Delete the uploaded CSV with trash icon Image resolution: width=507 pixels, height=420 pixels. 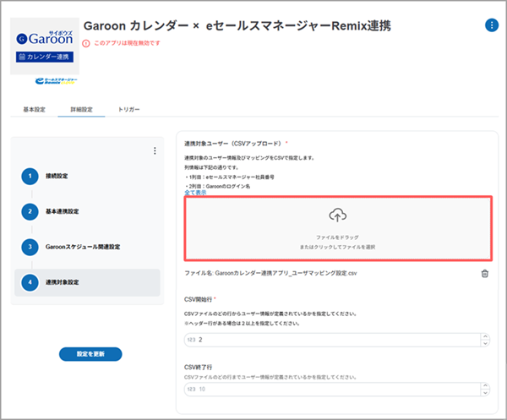pyautogui.click(x=484, y=274)
